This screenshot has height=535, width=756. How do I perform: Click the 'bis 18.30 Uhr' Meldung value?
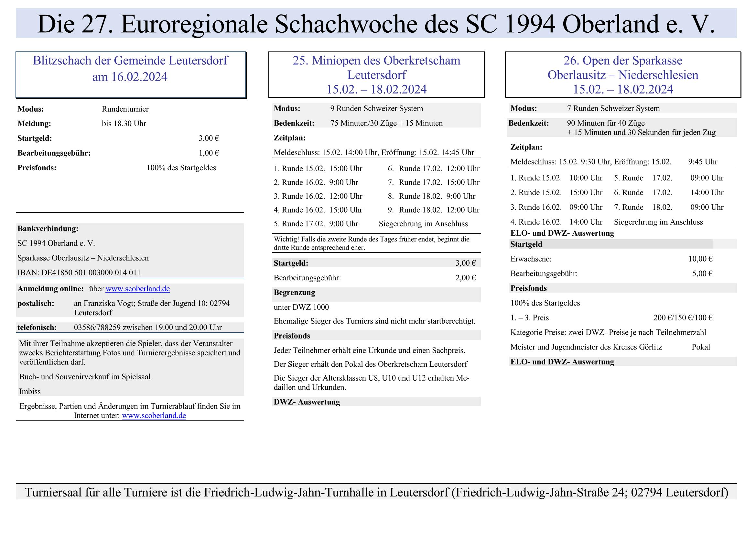click(x=124, y=124)
